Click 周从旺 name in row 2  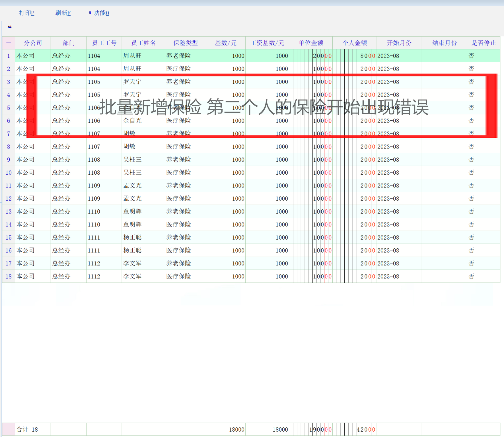[x=132, y=69]
